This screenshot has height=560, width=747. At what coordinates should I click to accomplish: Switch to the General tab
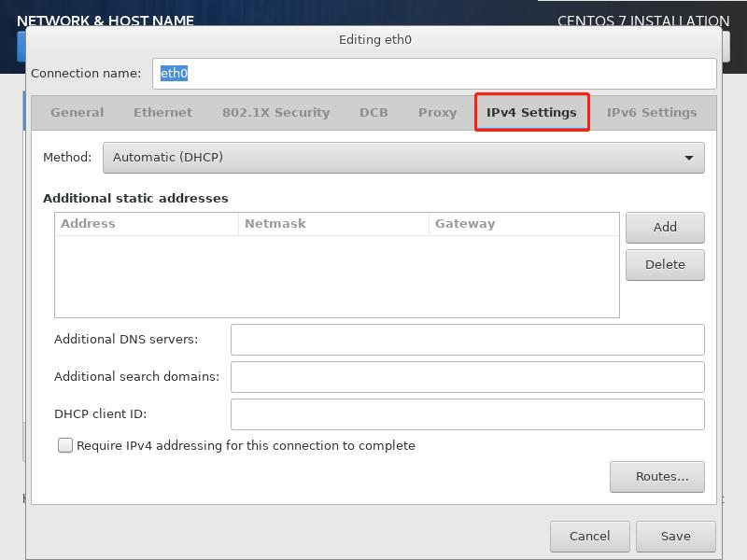[x=77, y=112]
